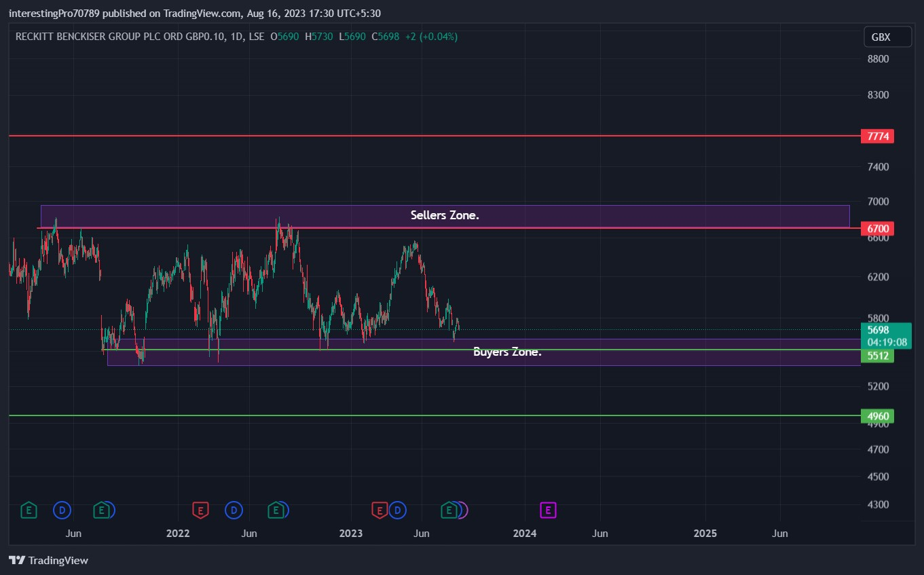Click the first green earnings marker on the timeline

coord(29,509)
